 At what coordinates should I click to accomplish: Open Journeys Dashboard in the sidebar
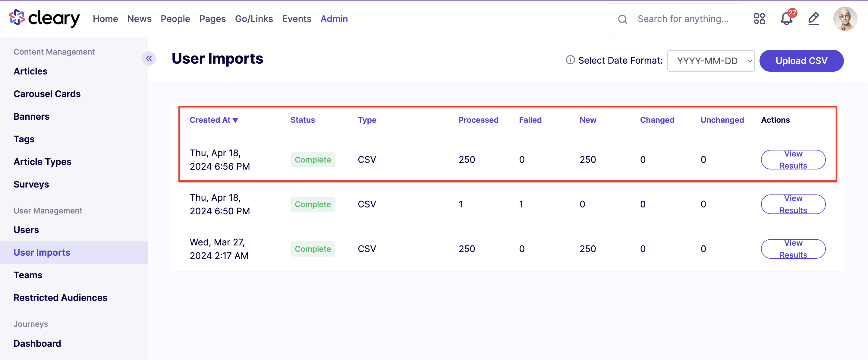coord(37,343)
